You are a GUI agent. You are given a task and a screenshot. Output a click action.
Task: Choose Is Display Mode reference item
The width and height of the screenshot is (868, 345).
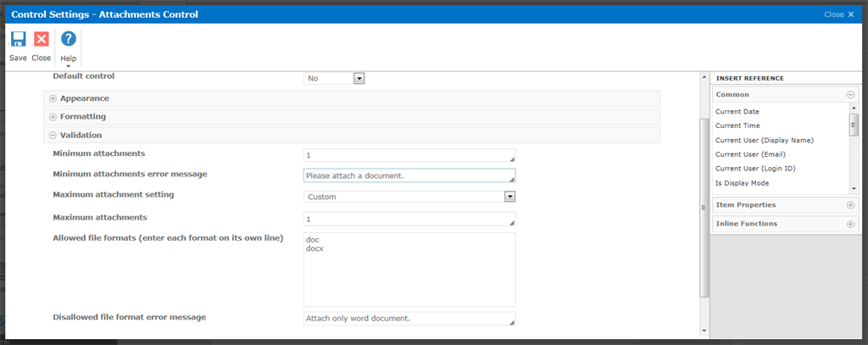[742, 182]
